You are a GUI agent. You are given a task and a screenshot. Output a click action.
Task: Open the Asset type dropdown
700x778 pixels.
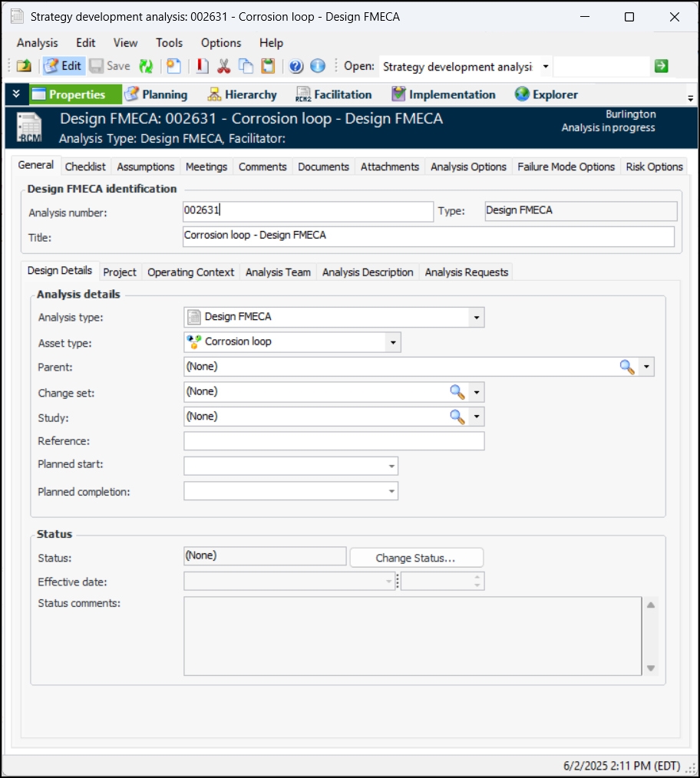click(392, 342)
